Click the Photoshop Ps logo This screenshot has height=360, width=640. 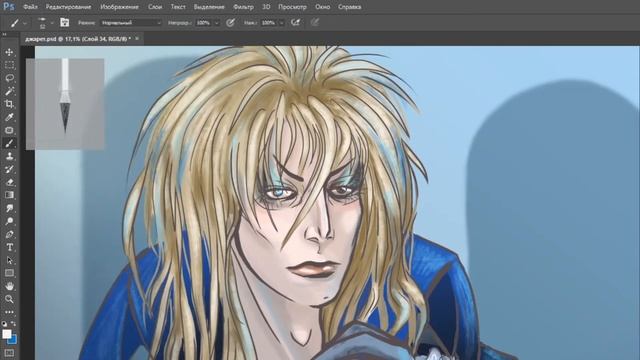pyautogui.click(x=9, y=7)
